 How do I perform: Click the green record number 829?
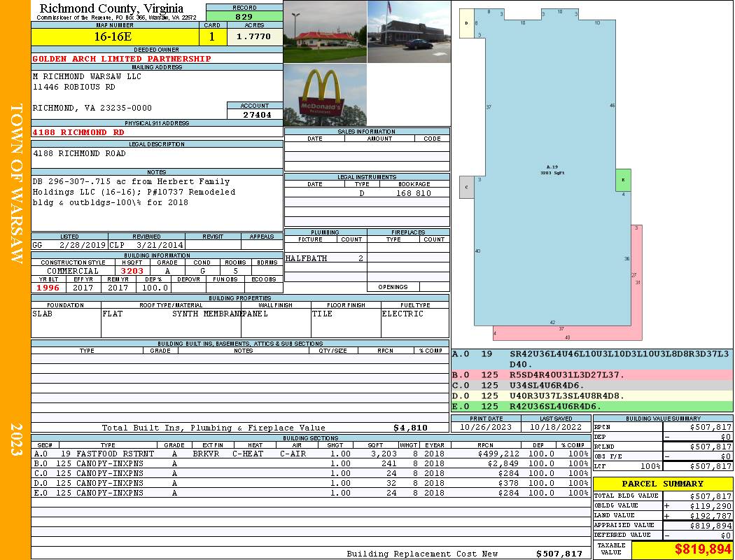click(x=244, y=16)
